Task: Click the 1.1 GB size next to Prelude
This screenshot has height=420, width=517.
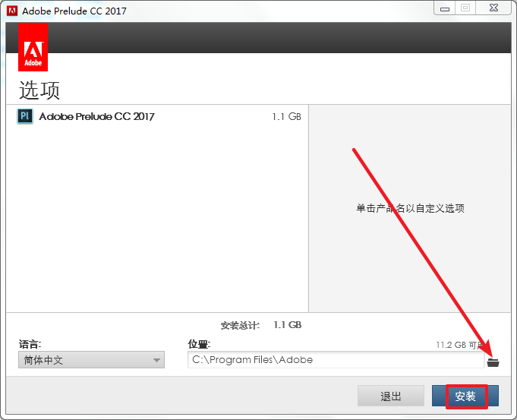Action: click(286, 116)
